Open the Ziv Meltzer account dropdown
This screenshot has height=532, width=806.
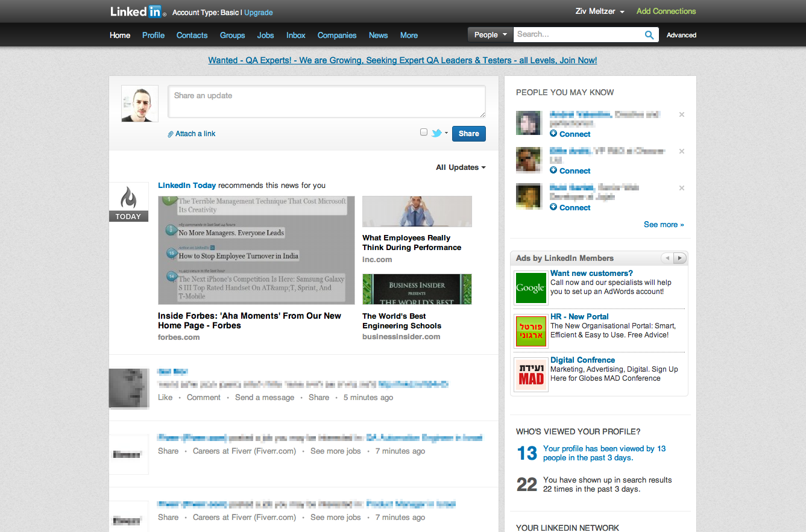coord(600,11)
